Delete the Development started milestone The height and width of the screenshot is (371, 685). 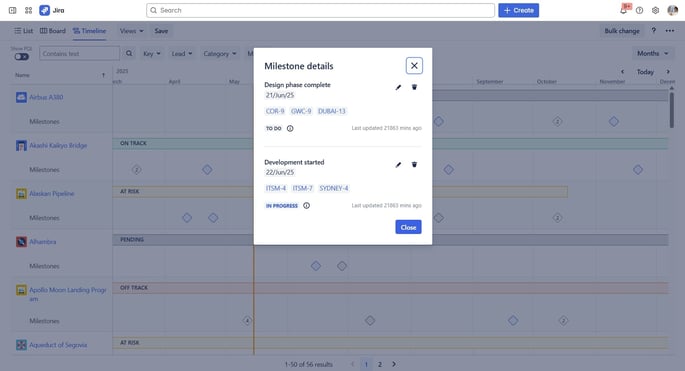point(414,165)
